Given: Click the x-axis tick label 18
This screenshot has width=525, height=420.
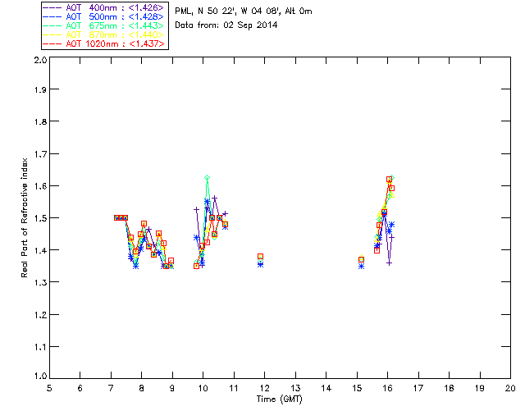Looking at the screenshot, I should [x=450, y=388].
